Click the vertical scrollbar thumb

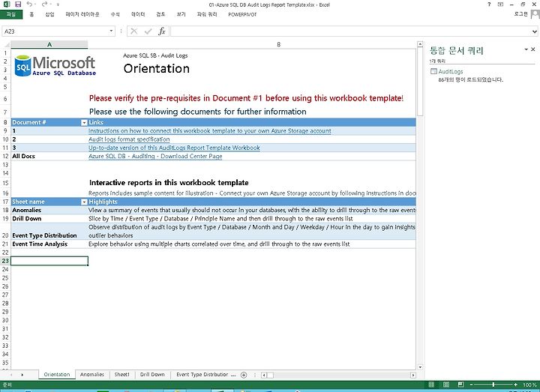pos(420,82)
